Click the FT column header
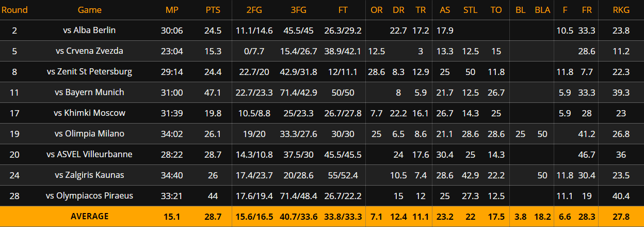Image resolution: width=644 pixels, height=227 pixels. coord(343,10)
